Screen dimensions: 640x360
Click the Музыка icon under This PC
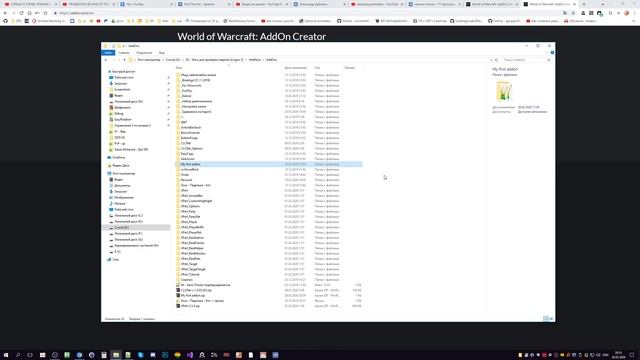tap(111, 203)
